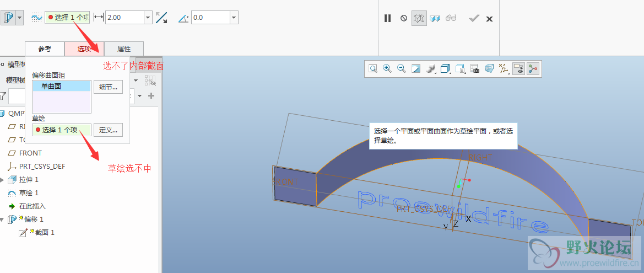Toggle attached geometry preview mode
644x273 pixels.
coord(435,18)
